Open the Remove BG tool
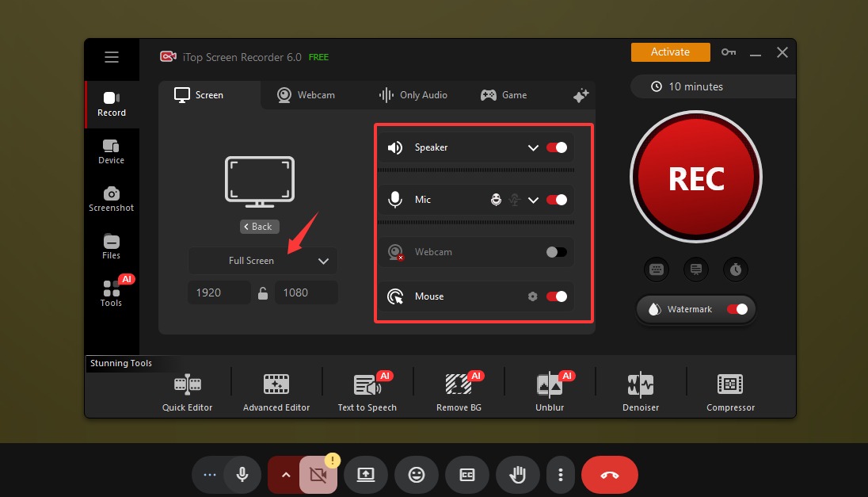Viewport: 868px width, 497px height. click(x=459, y=392)
